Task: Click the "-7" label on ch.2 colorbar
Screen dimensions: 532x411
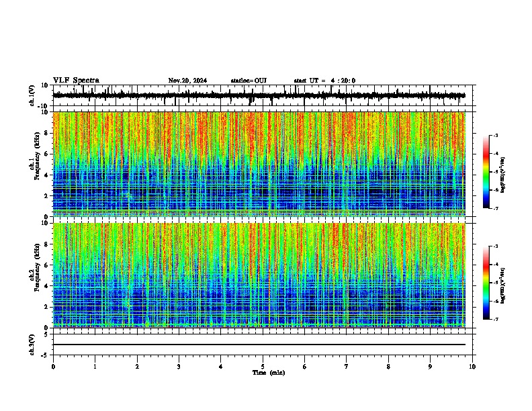Action: 495,320
